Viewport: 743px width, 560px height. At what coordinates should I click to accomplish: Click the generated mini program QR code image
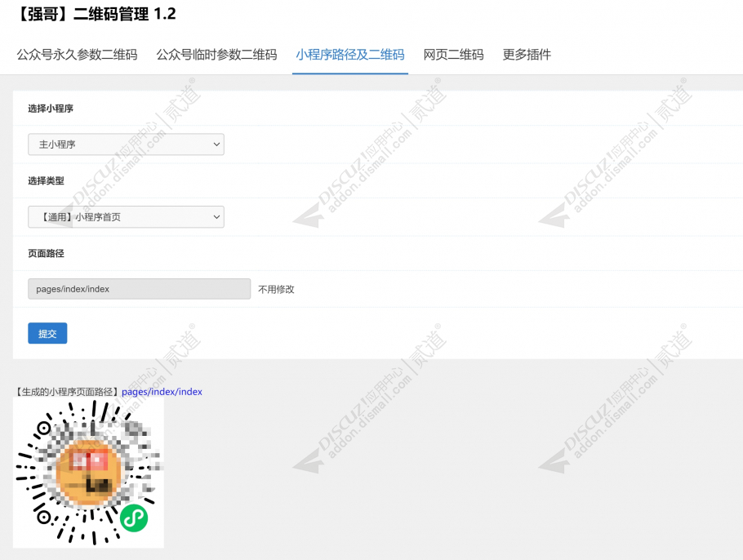(88, 473)
